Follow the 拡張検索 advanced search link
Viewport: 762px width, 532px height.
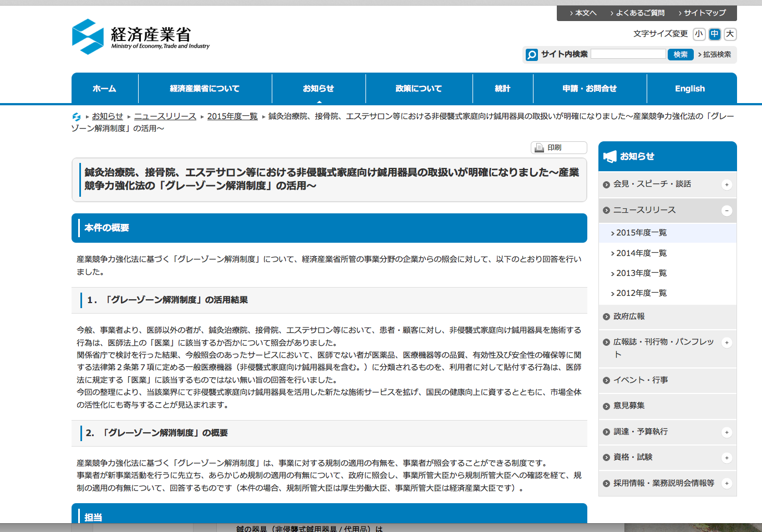pyautogui.click(x=717, y=54)
